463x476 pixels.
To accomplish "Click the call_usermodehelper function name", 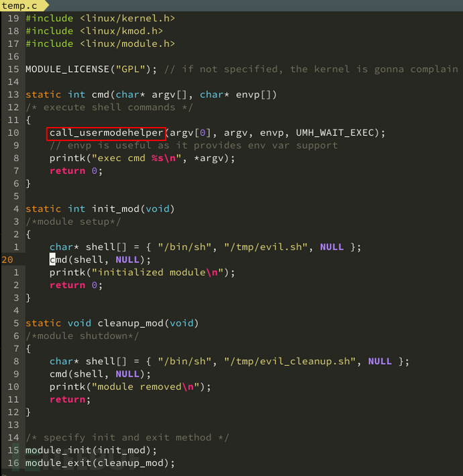I will coord(106,133).
